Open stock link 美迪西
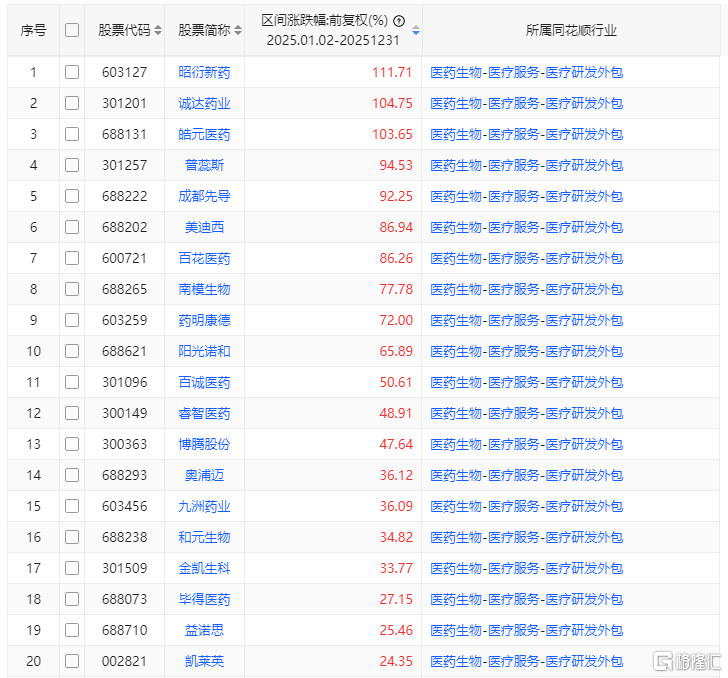Image resolution: width=728 pixels, height=678 pixels. click(204, 227)
